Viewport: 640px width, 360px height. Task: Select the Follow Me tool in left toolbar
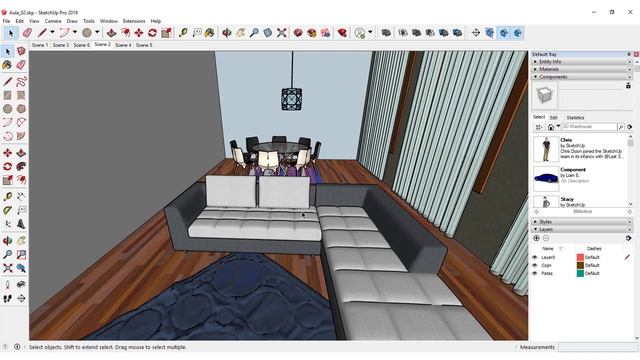pyautogui.click(x=21, y=167)
